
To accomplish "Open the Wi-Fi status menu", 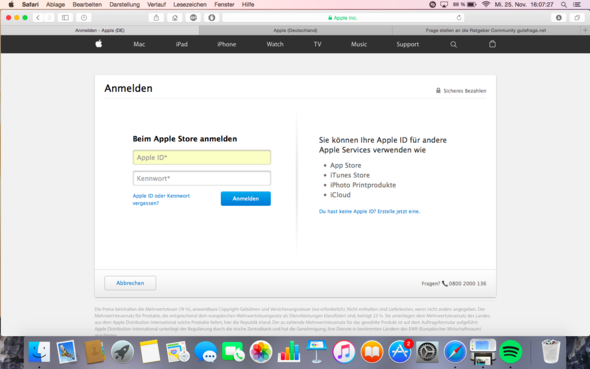I will [x=486, y=5].
